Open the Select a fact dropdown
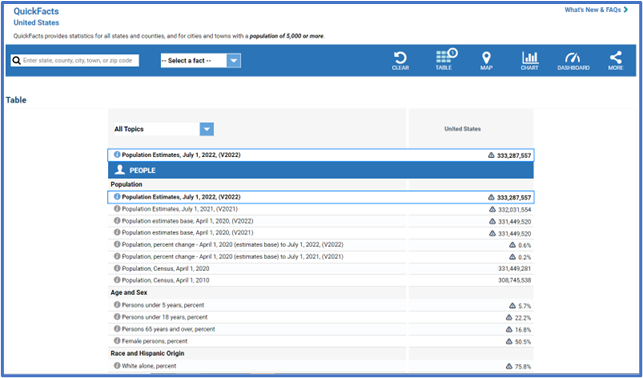643x378 pixels. pyautogui.click(x=201, y=61)
